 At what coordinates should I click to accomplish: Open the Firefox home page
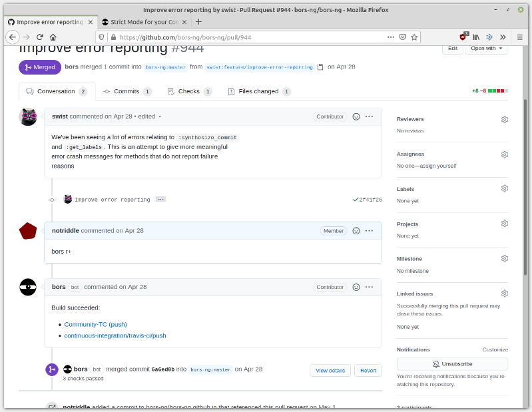53,37
